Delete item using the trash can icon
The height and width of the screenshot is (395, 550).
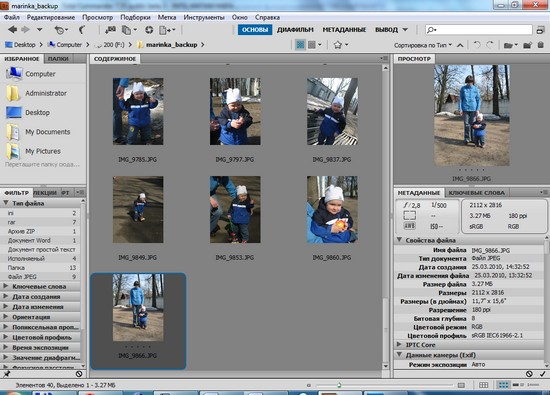541,45
